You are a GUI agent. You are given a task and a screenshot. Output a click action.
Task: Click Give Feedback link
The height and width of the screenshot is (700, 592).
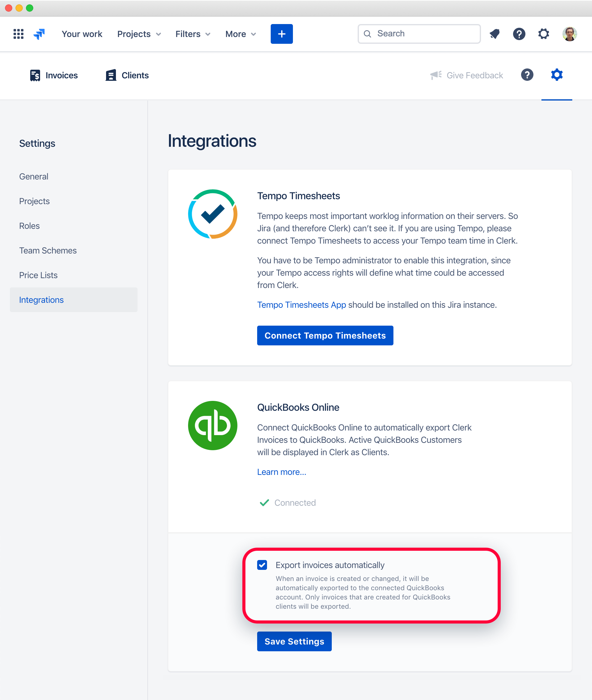coord(467,76)
